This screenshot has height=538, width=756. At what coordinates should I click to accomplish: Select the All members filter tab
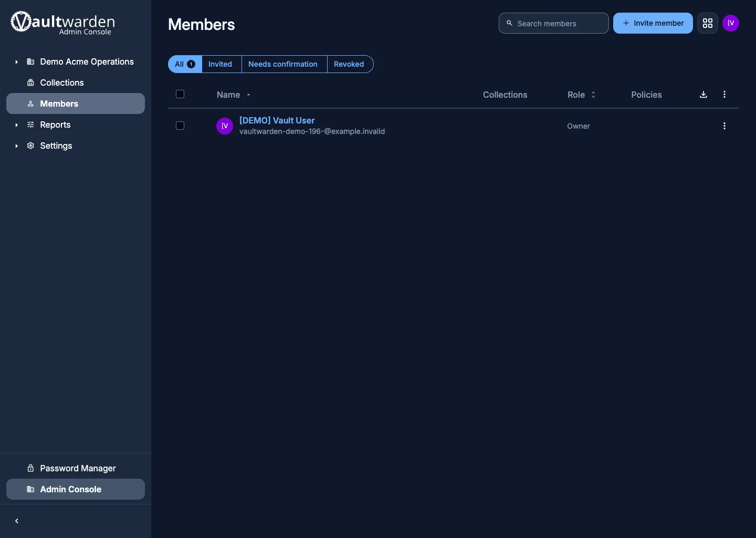[x=185, y=64]
